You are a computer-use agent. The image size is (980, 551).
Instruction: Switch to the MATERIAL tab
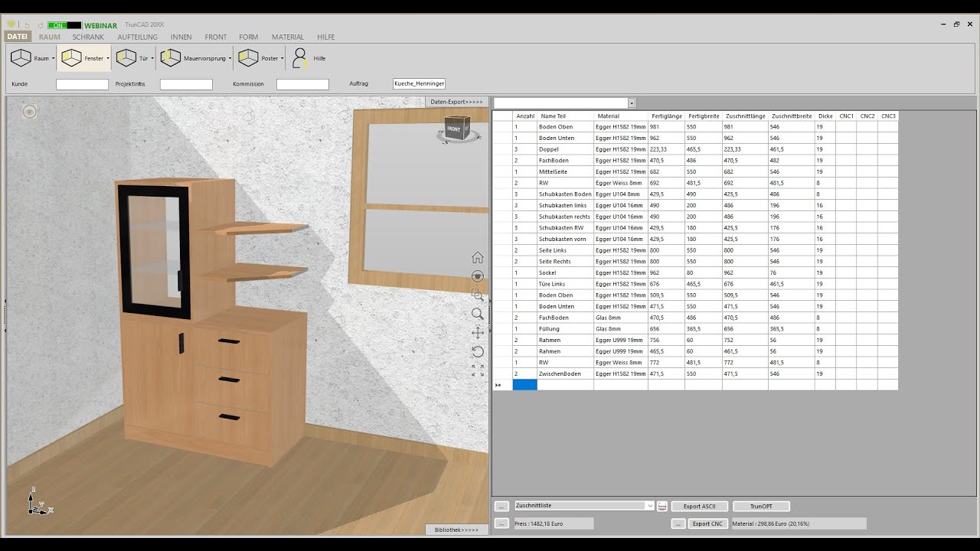[288, 37]
